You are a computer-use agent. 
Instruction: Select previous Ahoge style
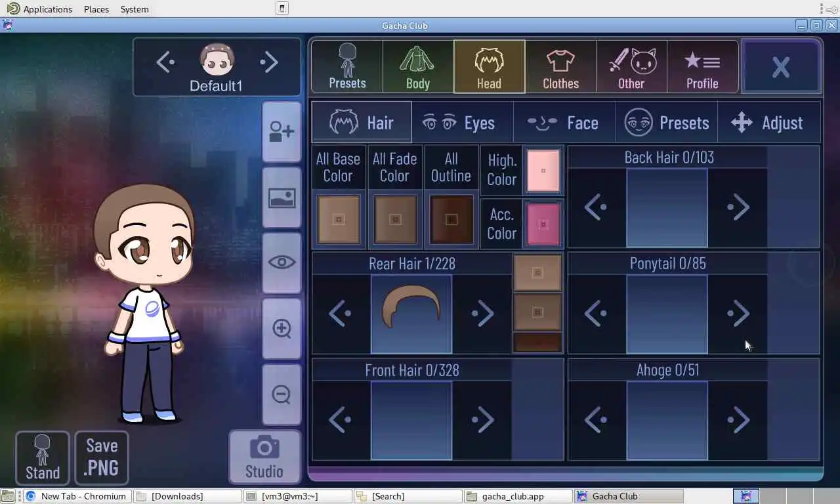596,420
